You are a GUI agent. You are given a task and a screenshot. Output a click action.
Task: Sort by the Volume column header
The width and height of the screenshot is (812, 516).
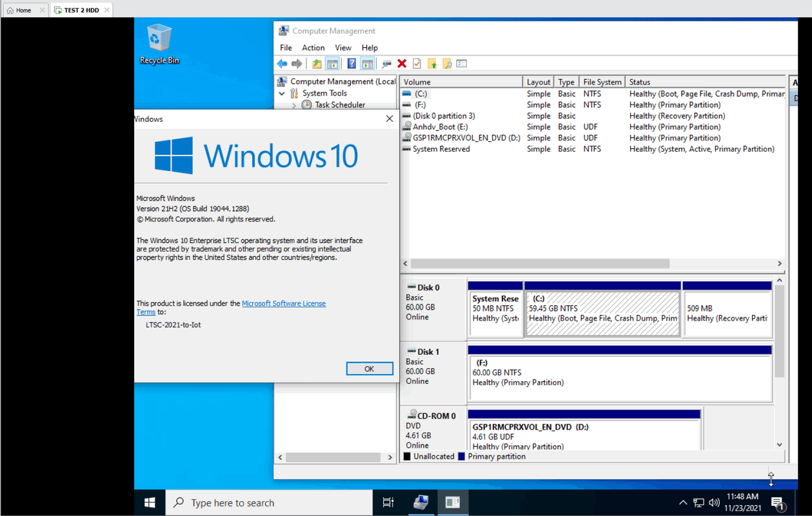(460, 82)
